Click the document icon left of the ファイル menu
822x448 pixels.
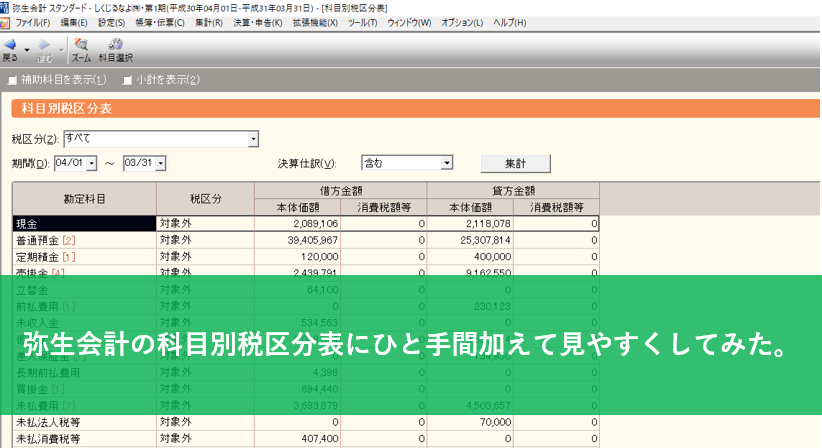coord(6,22)
